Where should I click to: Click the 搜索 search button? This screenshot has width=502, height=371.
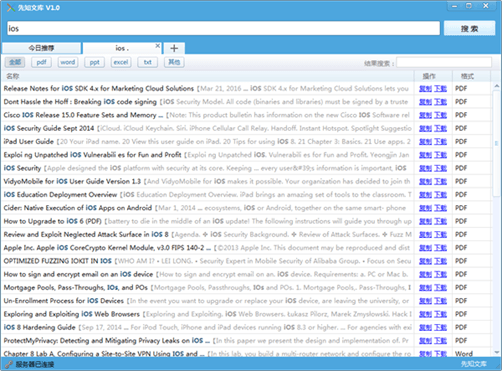tap(469, 29)
